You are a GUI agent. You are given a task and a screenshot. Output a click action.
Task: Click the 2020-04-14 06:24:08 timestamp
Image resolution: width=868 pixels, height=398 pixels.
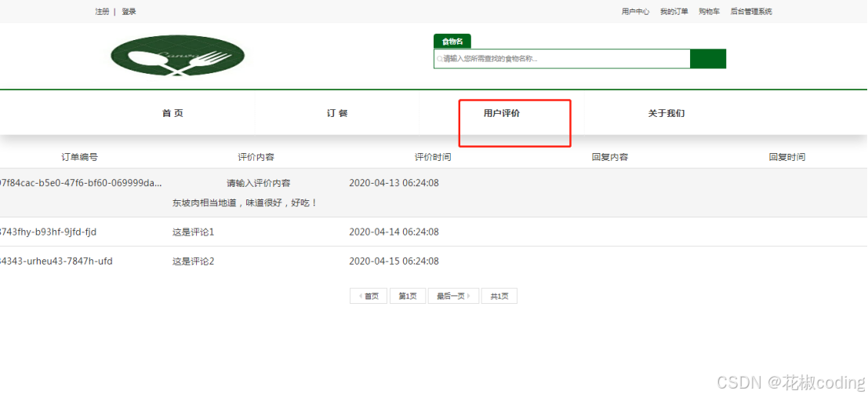(394, 232)
